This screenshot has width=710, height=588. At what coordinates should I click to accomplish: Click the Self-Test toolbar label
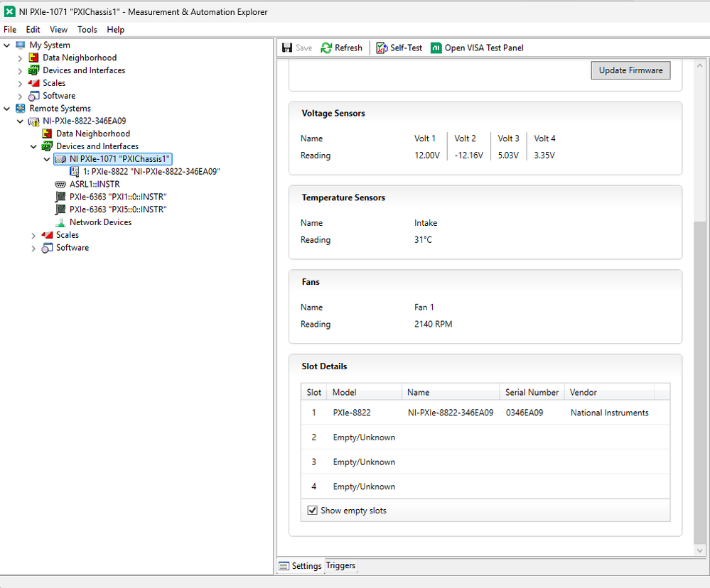pyautogui.click(x=406, y=48)
